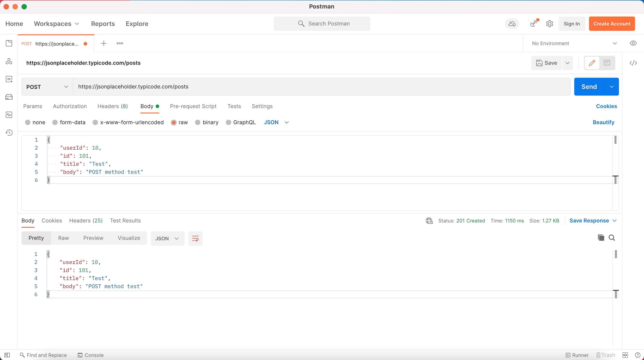Open the Collections sidebar icon
Image resolution: width=644 pixels, height=360 pixels.
tap(9, 44)
